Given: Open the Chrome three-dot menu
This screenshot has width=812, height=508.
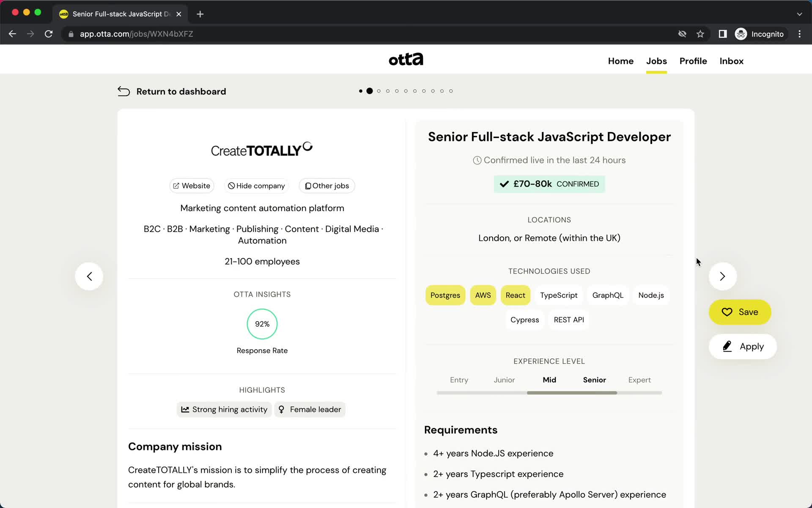Looking at the screenshot, I should point(799,34).
